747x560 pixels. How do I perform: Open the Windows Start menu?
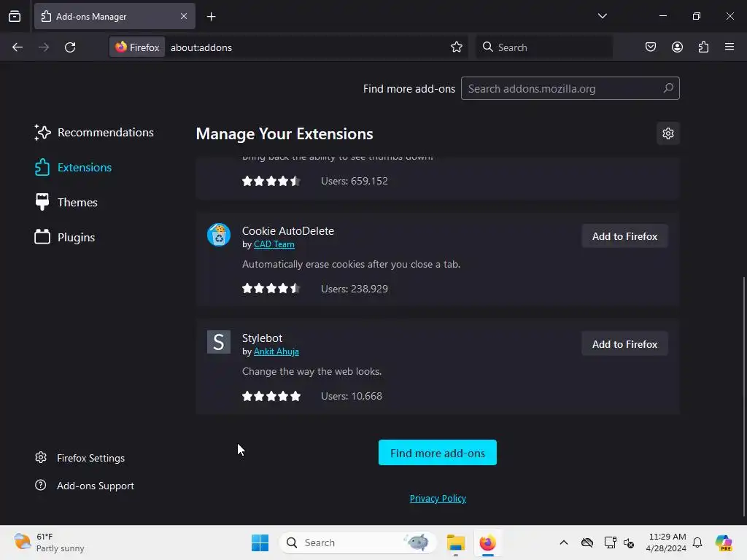[260, 542]
